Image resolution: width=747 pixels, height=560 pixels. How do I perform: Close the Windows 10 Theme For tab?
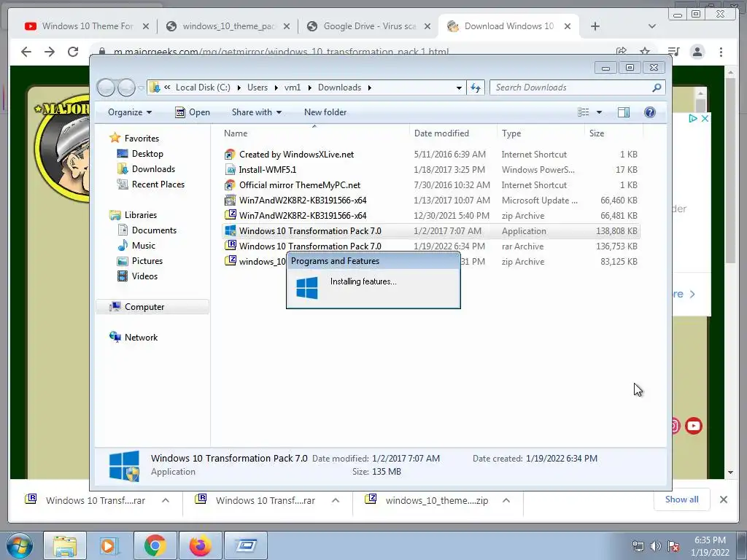[x=146, y=27]
